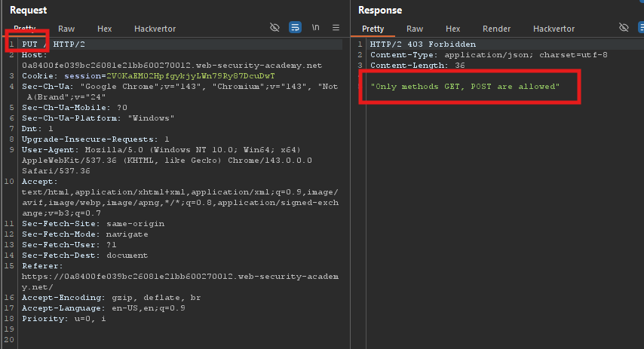Click the Upgrade-Insecure-Requests header line
Image resolution: width=644 pixels, height=349 pixels.
pyautogui.click(x=95, y=139)
